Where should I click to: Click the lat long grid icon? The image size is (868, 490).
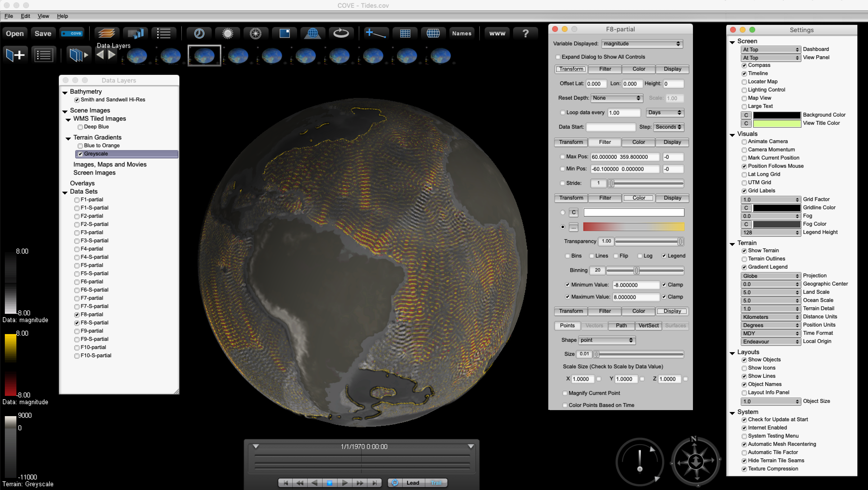click(433, 33)
